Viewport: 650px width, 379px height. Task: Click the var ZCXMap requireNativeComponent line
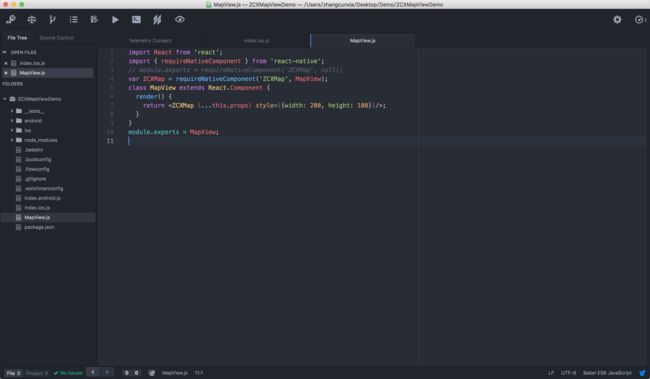click(228, 79)
